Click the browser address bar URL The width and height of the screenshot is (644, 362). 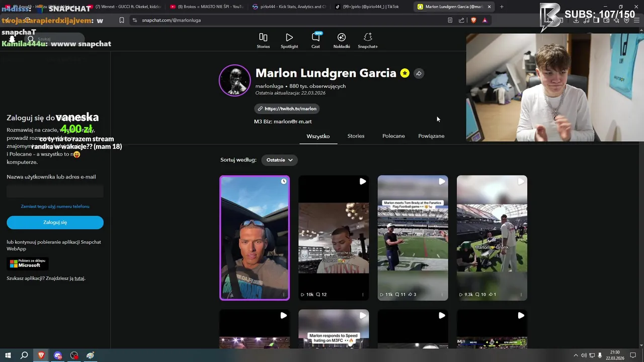click(x=172, y=20)
